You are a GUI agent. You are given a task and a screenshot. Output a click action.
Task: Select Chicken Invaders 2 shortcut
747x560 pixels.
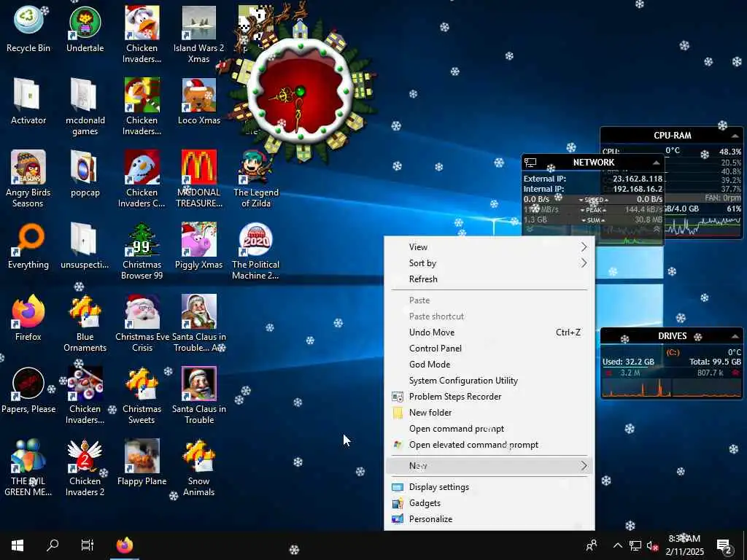[85, 467]
